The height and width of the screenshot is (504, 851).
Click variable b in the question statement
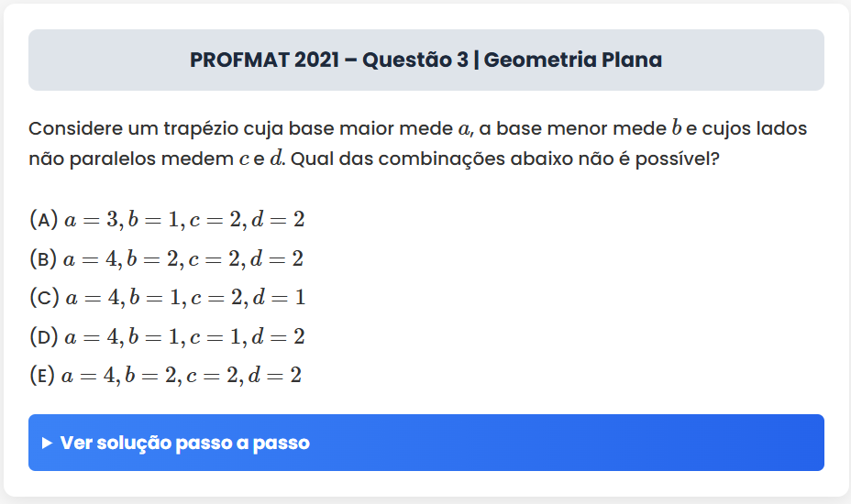[677, 128]
